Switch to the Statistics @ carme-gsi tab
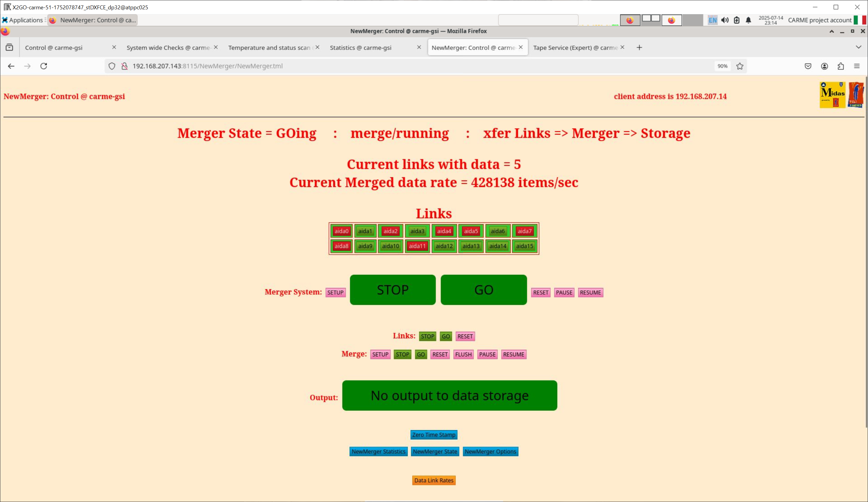The height and width of the screenshot is (502, 868). [x=360, y=48]
